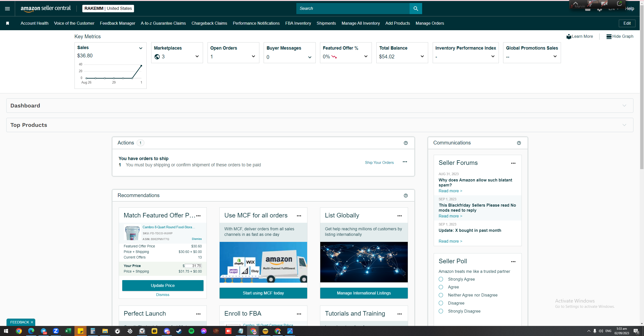Open the Windows Start menu

[x=6, y=331]
